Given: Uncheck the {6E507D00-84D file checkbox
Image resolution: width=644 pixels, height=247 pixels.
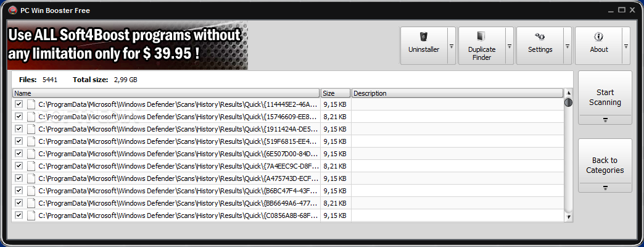Looking at the screenshot, I should [19, 153].
